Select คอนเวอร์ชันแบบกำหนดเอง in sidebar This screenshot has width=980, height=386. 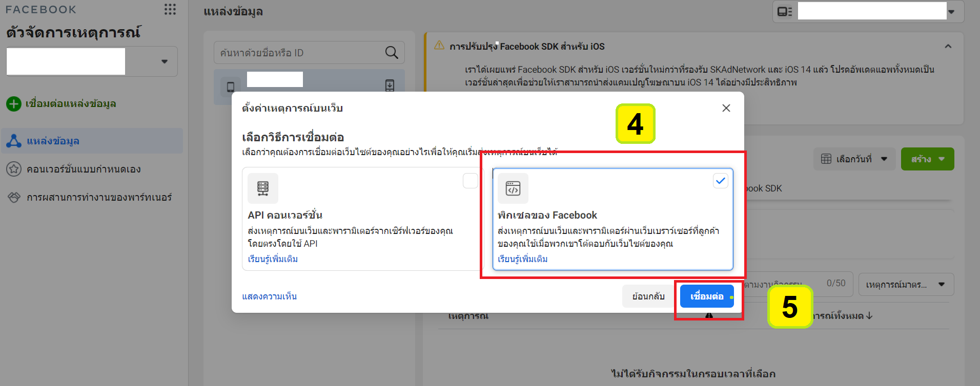click(x=92, y=169)
